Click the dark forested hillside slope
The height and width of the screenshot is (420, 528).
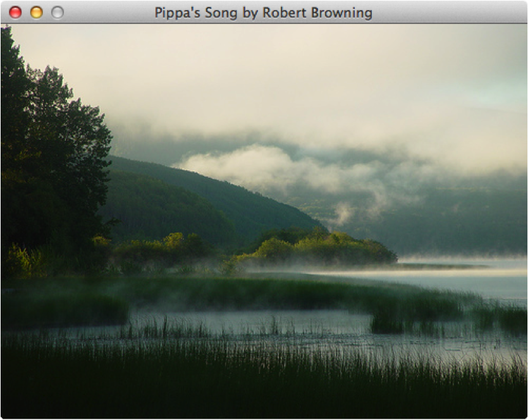pos(188,202)
